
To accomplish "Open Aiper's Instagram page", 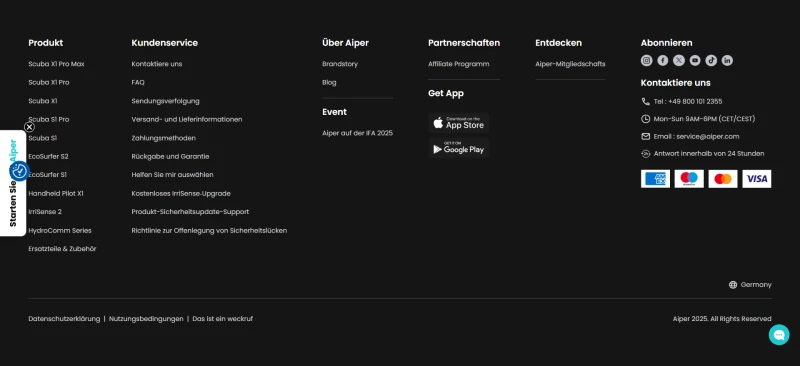I will click(x=646, y=61).
